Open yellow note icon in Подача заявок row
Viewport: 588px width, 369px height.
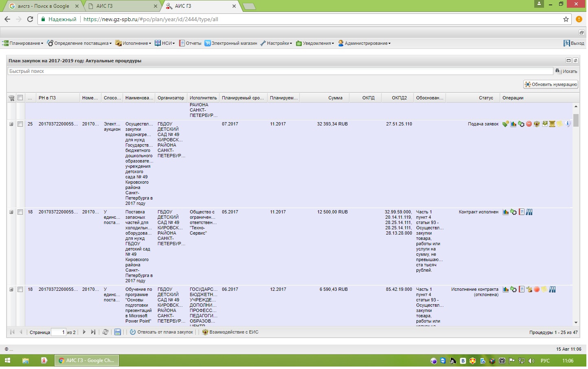[x=560, y=124]
